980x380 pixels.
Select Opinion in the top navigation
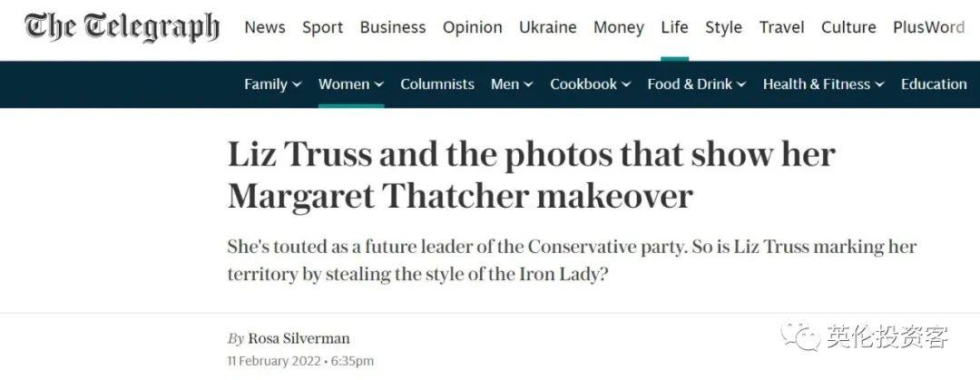coord(472,27)
